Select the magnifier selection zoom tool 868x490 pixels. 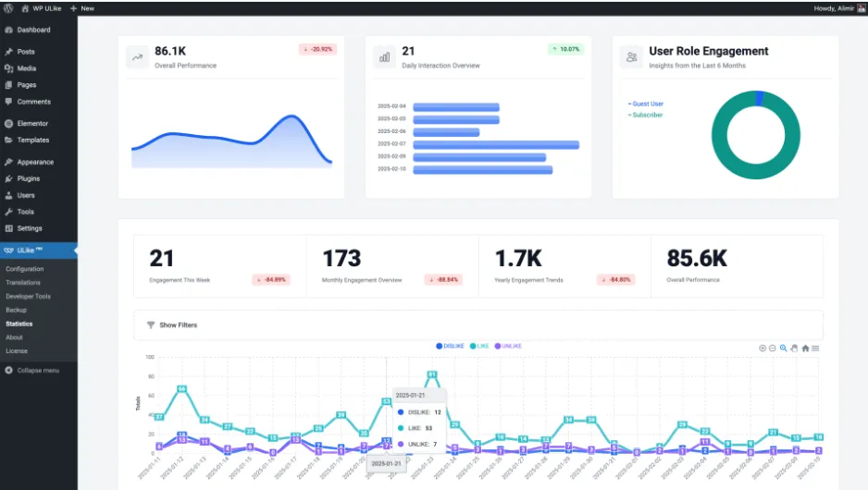point(783,348)
